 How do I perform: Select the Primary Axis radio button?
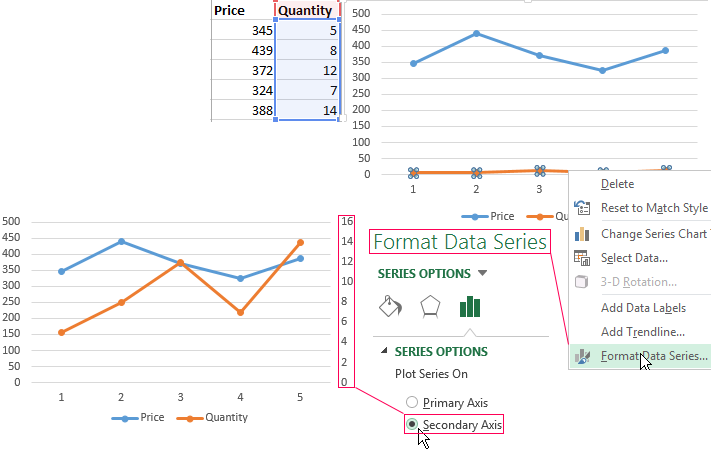(412, 403)
